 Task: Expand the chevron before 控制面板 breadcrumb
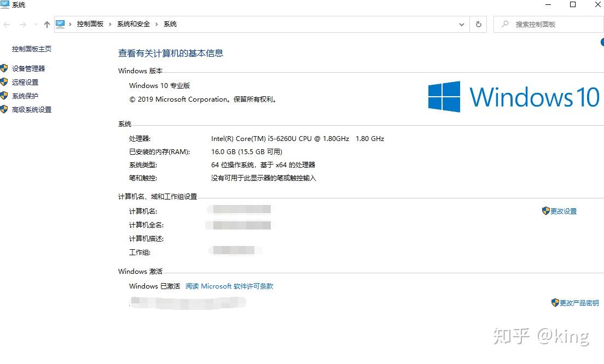click(x=70, y=24)
